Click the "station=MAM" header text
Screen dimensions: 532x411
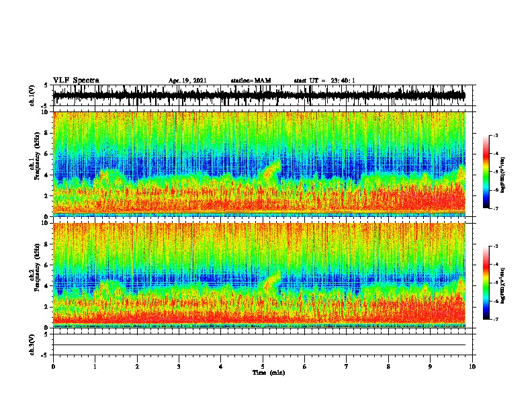click(x=251, y=81)
